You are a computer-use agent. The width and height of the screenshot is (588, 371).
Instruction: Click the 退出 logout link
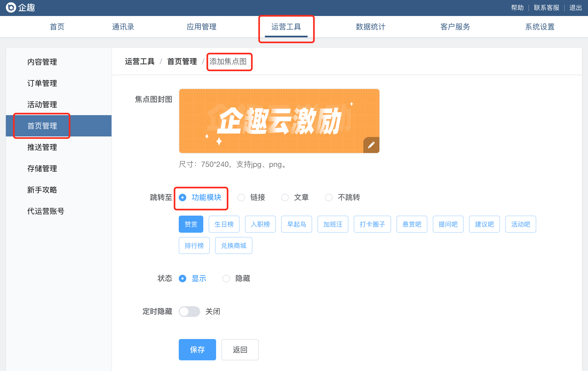tap(575, 8)
